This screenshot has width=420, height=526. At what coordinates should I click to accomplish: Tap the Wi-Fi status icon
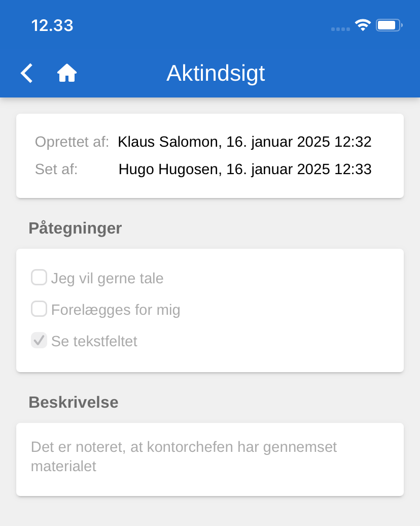(x=363, y=25)
